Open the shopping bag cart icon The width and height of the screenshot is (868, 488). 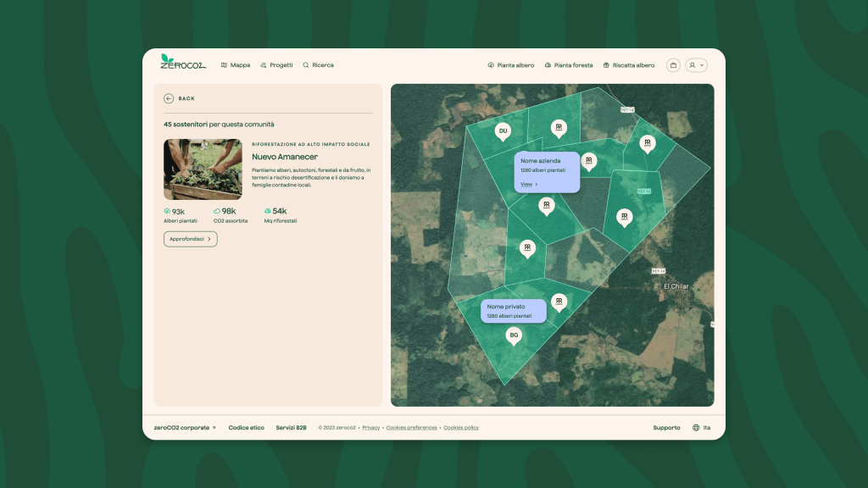[x=673, y=65]
